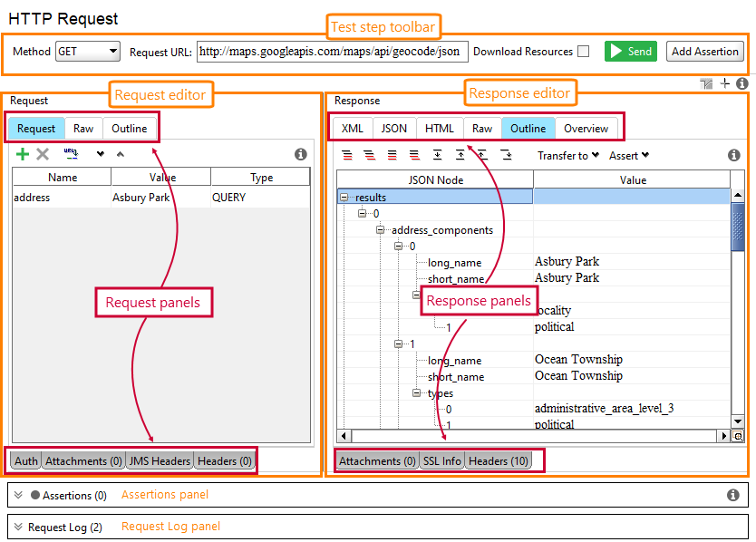This screenshot has height=542, width=756.
Task: Collapse the address_components tree node
Action: tap(381, 230)
